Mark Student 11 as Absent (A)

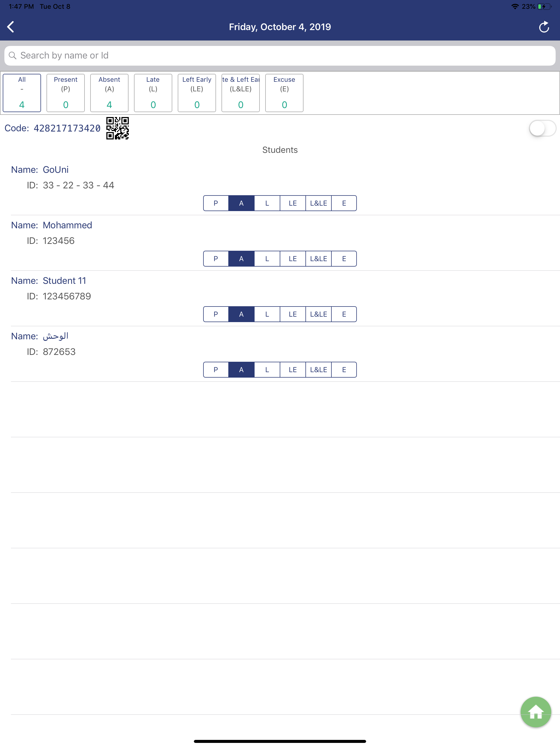pyautogui.click(x=241, y=314)
